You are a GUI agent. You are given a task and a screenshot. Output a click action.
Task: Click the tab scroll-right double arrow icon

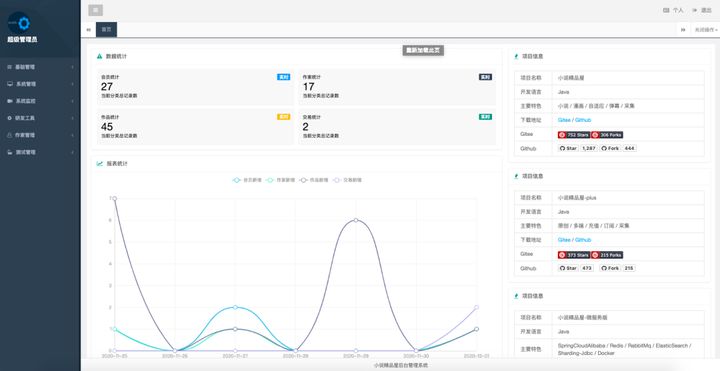683,29
